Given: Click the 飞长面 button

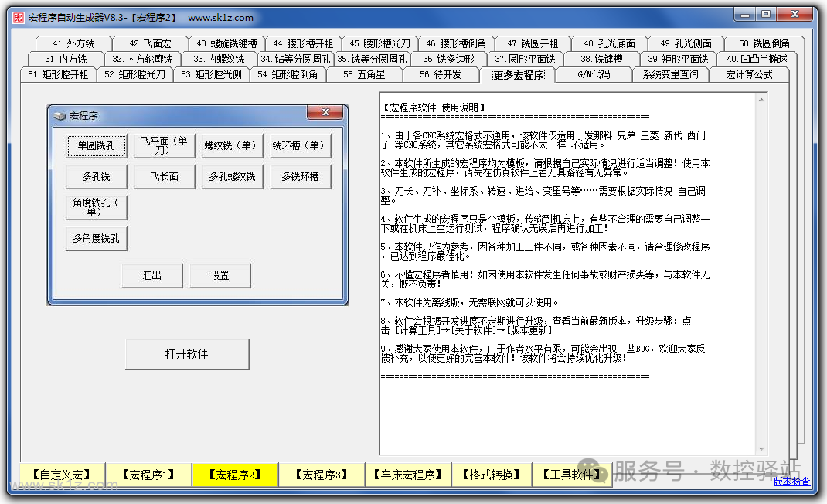Looking at the screenshot, I should point(165,177).
